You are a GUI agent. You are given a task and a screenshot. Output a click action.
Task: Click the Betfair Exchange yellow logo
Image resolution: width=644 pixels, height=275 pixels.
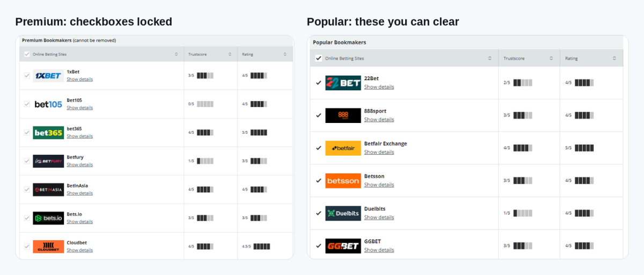click(x=343, y=148)
